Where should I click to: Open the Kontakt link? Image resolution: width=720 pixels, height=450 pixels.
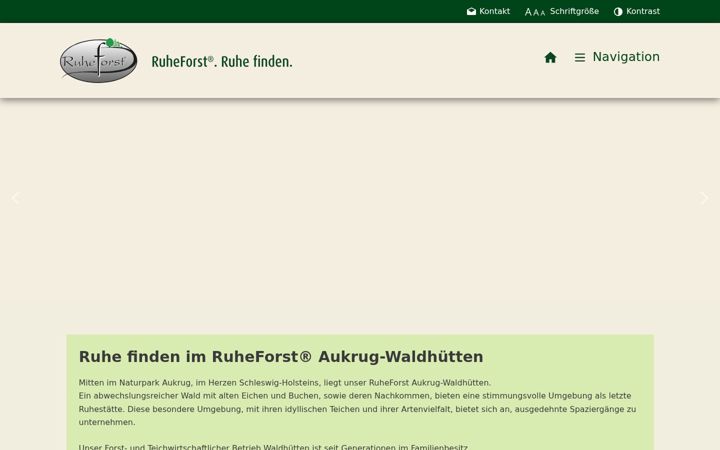coord(495,11)
